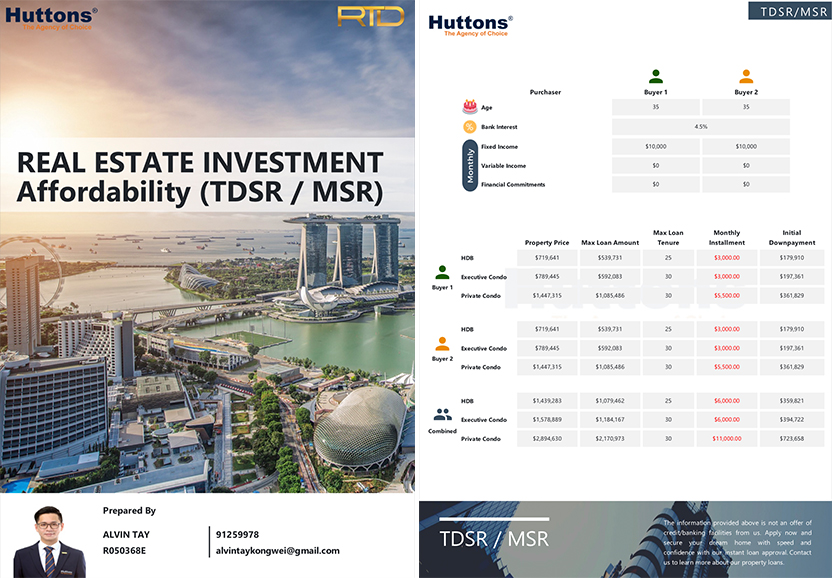Select Buyer 2's Variable Income $0 field
This screenshot has width=832, height=578.
tap(746, 166)
